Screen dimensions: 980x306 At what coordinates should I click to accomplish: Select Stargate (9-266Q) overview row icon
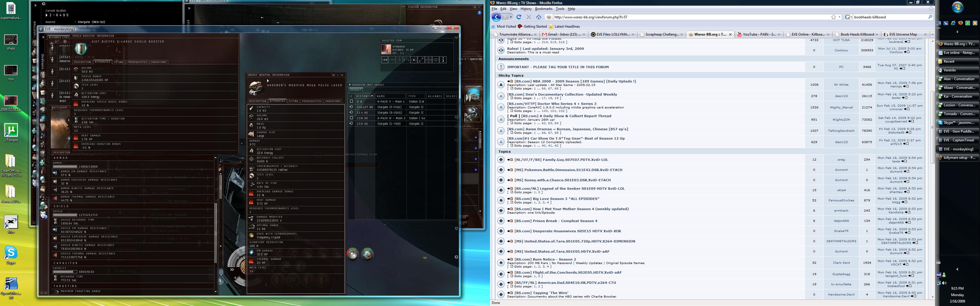point(351,112)
